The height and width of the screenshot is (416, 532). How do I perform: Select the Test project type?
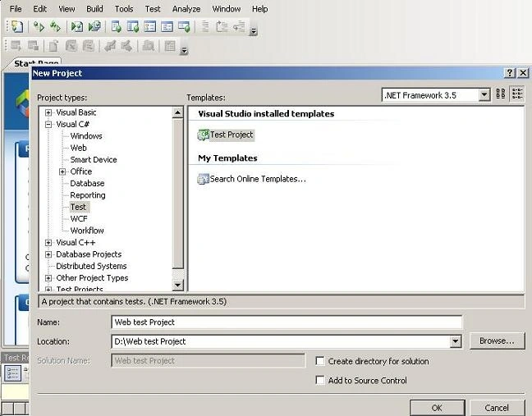click(78, 207)
